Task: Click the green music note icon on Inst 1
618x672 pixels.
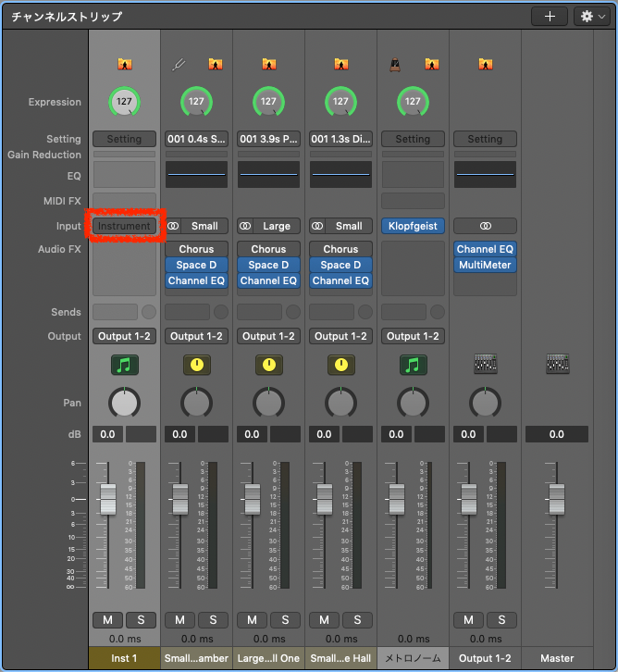Action: [x=124, y=365]
